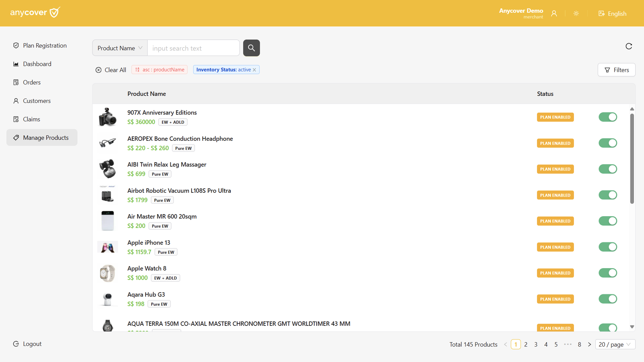Click the previous page arrow
The height and width of the screenshot is (362, 644).
click(x=505, y=344)
